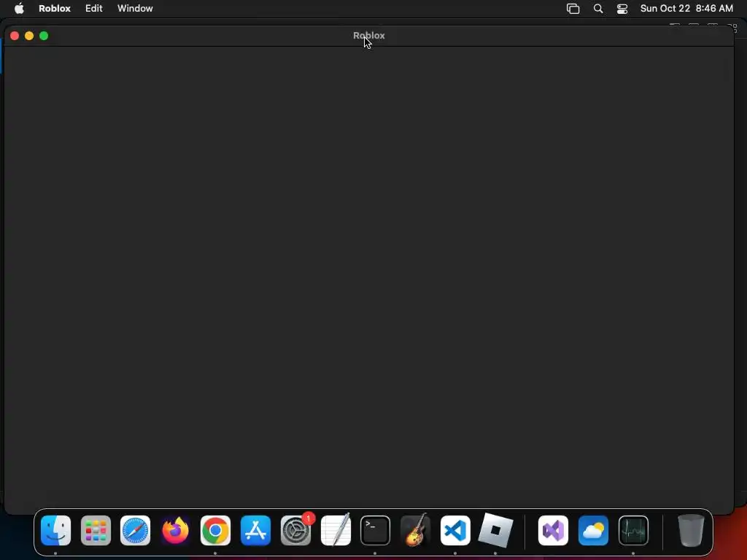Click the Roblox icon in the Dock
747x560 pixels.
point(495,530)
